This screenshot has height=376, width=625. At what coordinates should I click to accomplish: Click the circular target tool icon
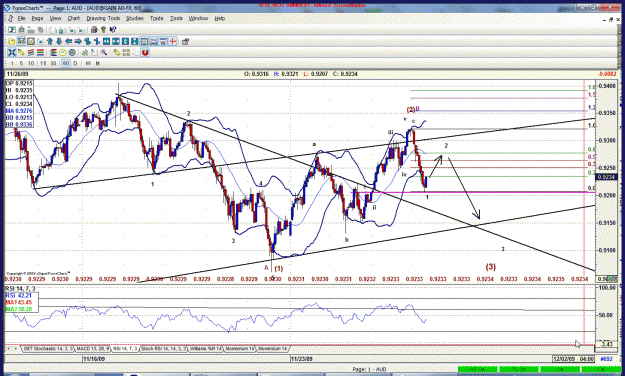coord(72,53)
